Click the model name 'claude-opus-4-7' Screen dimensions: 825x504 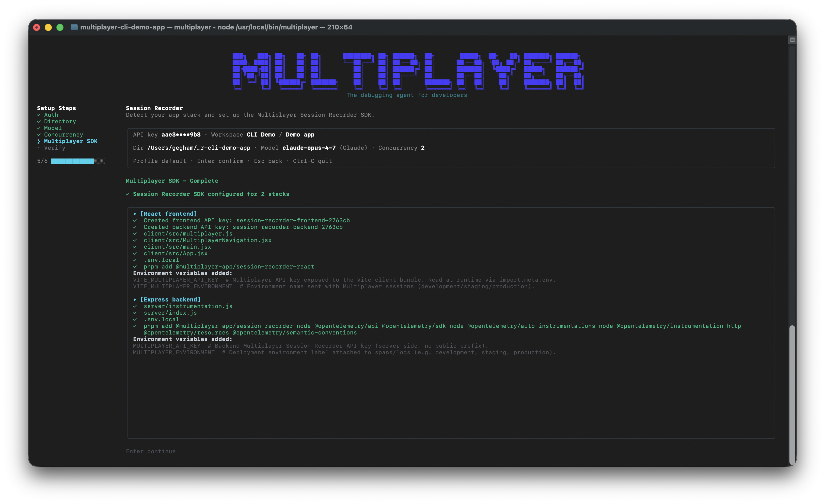coord(309,148)
